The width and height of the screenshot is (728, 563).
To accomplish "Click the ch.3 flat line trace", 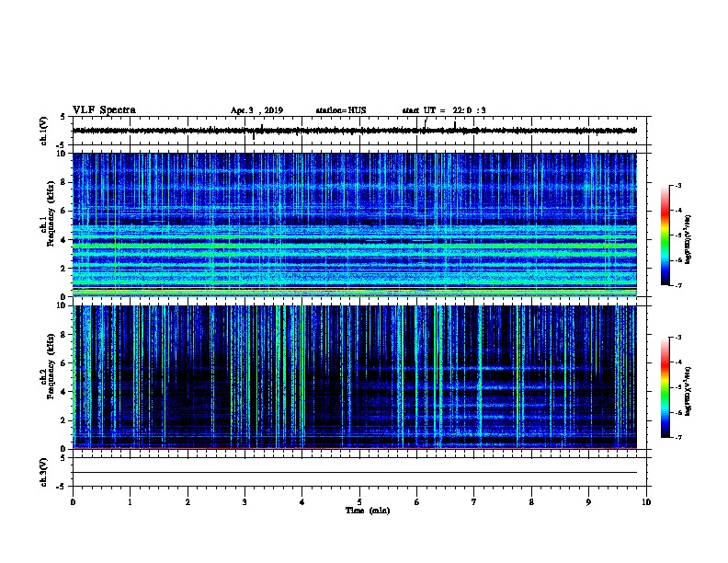I will [x=355, y=473].
